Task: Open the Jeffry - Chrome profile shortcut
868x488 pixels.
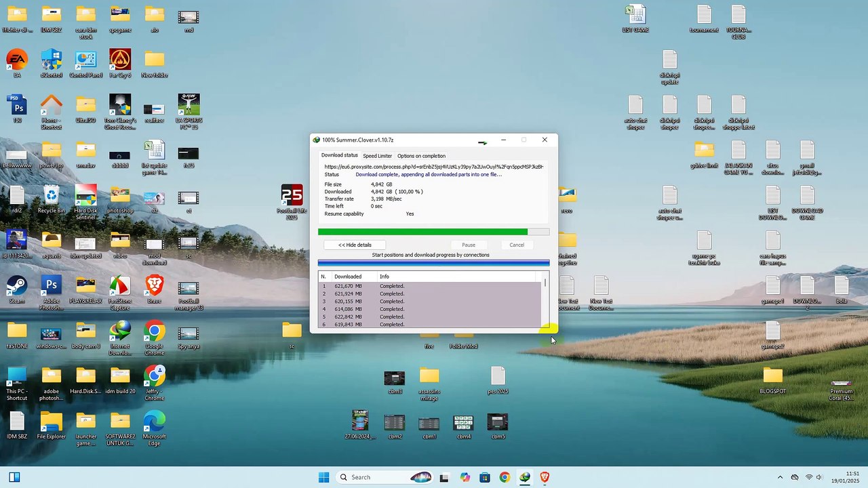Action: (x=155, y=383)
